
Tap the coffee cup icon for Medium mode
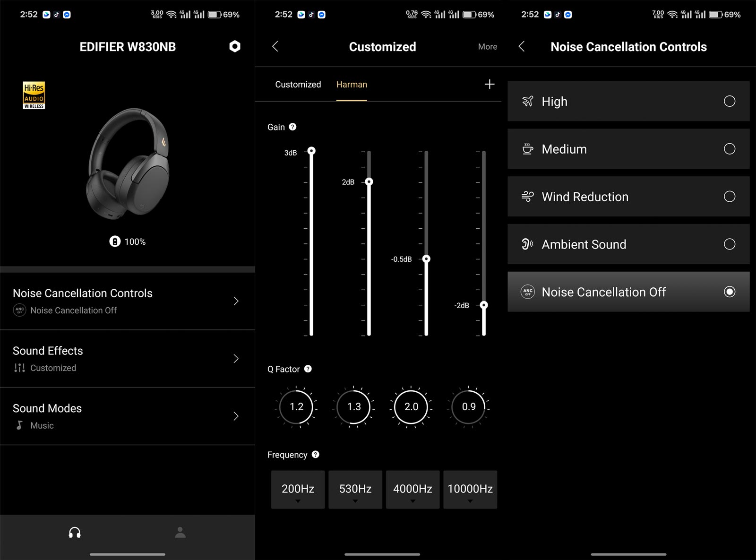527,149
